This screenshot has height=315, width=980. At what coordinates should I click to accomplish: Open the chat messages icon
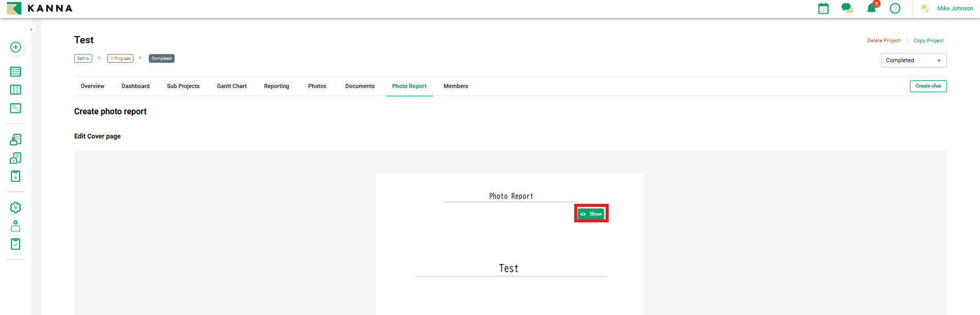click(847, 8)
